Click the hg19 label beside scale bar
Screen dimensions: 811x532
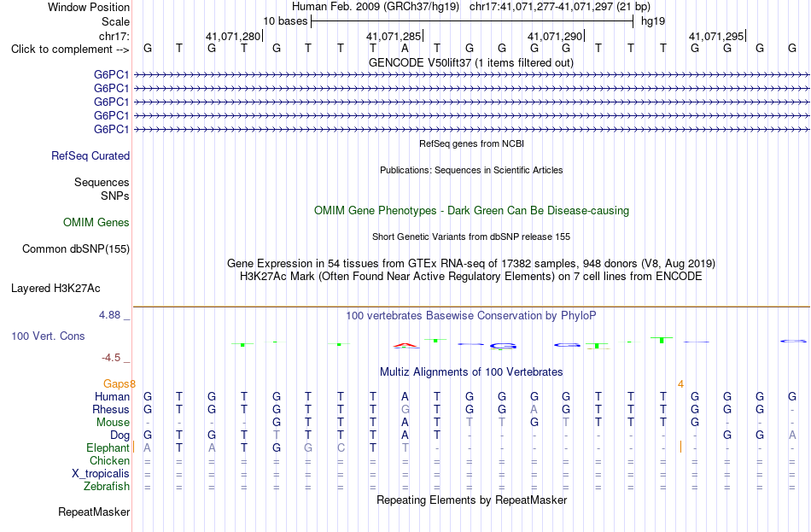pyautogui.click(x=653, y=21)
